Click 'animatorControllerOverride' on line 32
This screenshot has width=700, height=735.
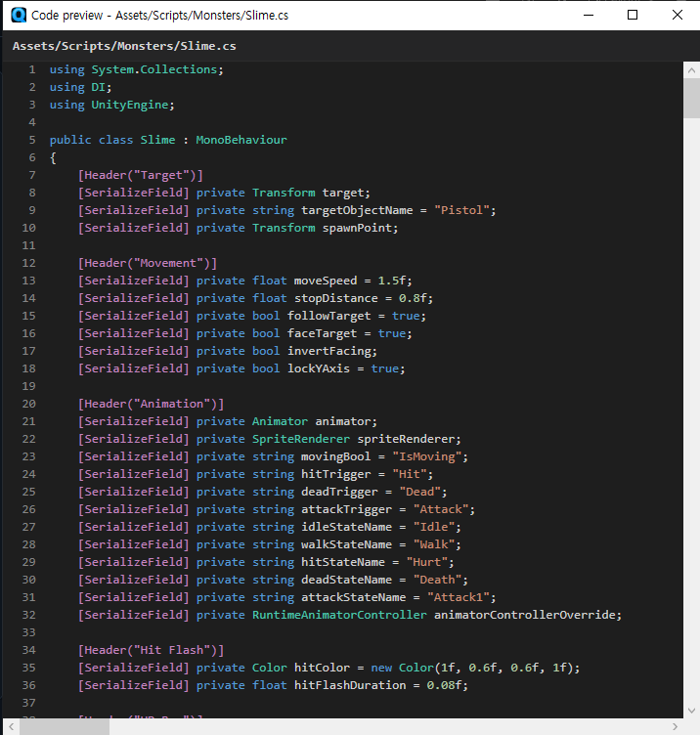click(x=525, y=615)
